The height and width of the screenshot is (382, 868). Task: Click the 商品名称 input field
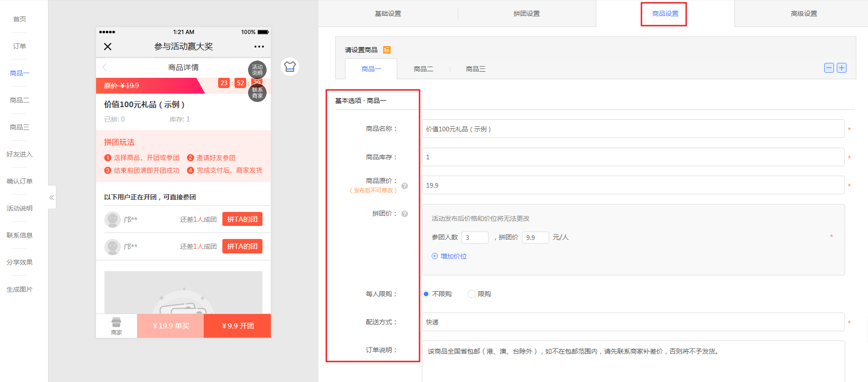tap(633, 129)
